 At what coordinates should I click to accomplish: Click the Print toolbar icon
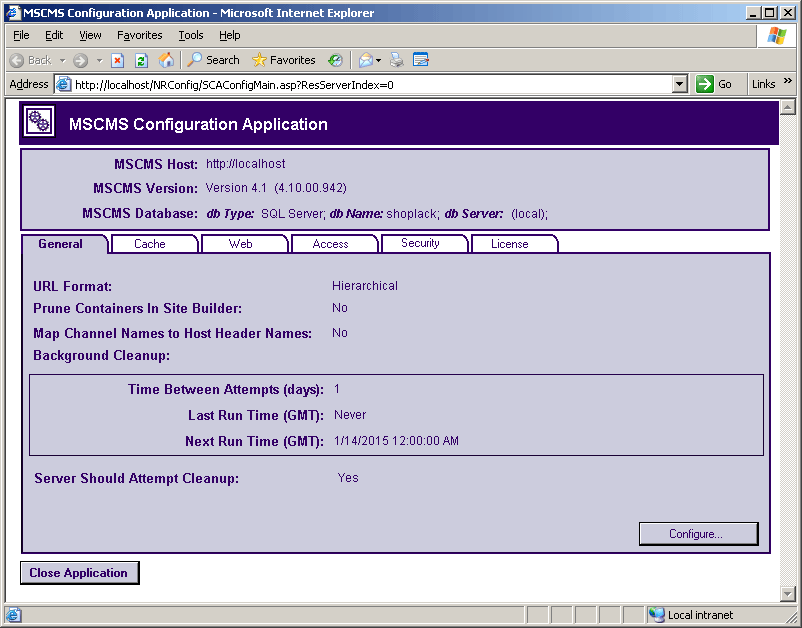point(396,60)
